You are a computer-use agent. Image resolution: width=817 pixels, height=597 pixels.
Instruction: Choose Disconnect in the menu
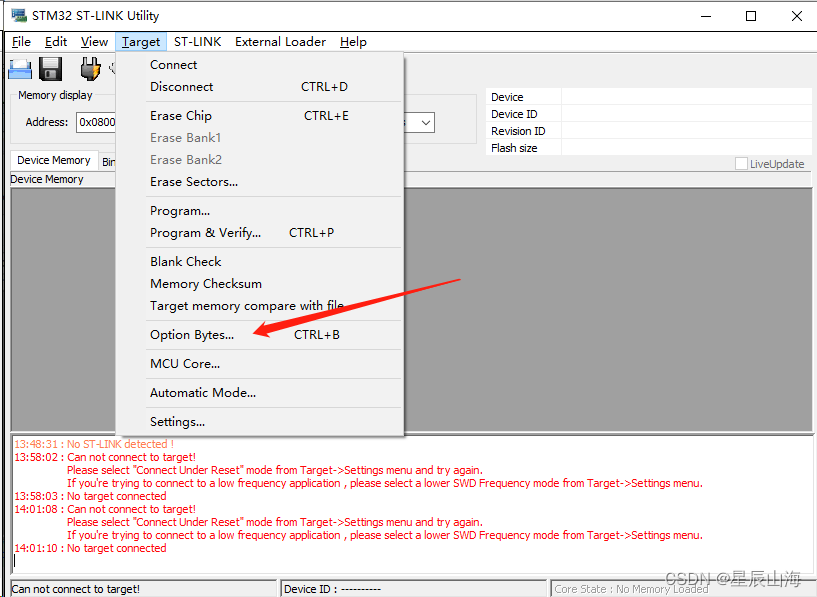pyautogui.click(x=259, y=86)
